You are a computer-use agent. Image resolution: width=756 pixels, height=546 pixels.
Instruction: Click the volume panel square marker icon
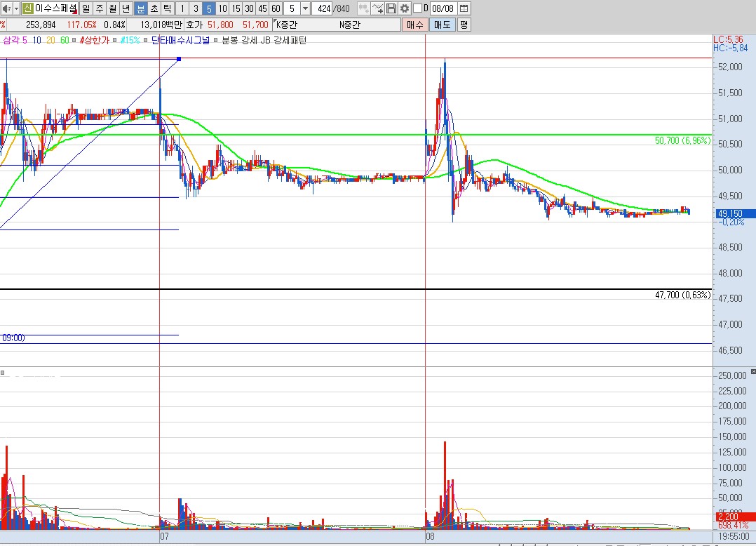pos(2,373)
